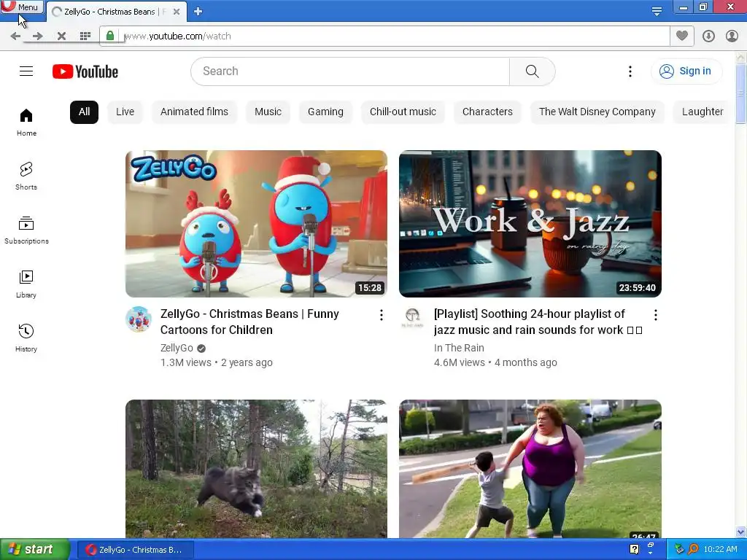Screen dimensions: 747x560
Task: Click the YouTube Search field
Action: point(350,71)
